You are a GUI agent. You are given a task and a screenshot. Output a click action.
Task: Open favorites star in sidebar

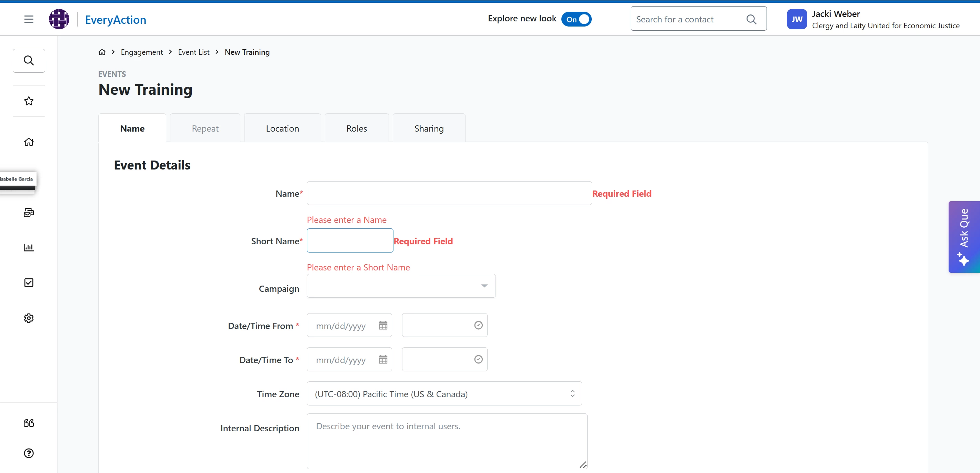click(29, 101)
